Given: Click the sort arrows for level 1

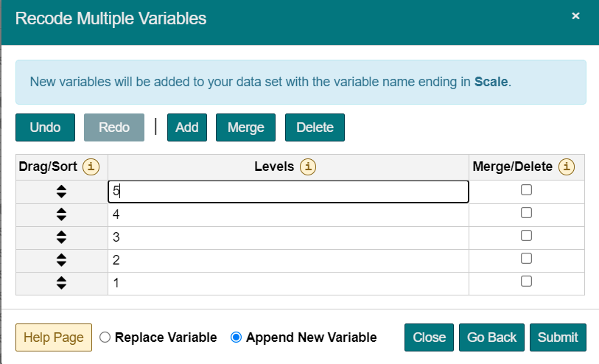Looking at the screenshot, I should coord(61,283).
